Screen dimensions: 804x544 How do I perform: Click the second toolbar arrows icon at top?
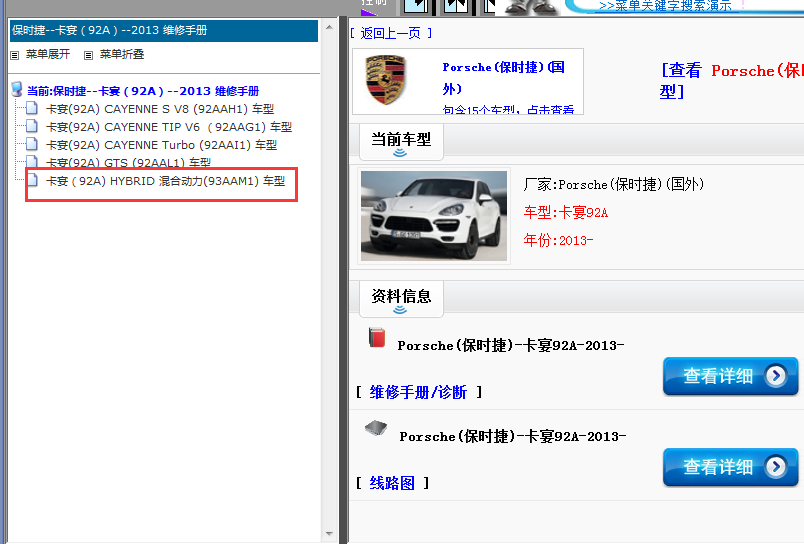[x=456, y=6]
